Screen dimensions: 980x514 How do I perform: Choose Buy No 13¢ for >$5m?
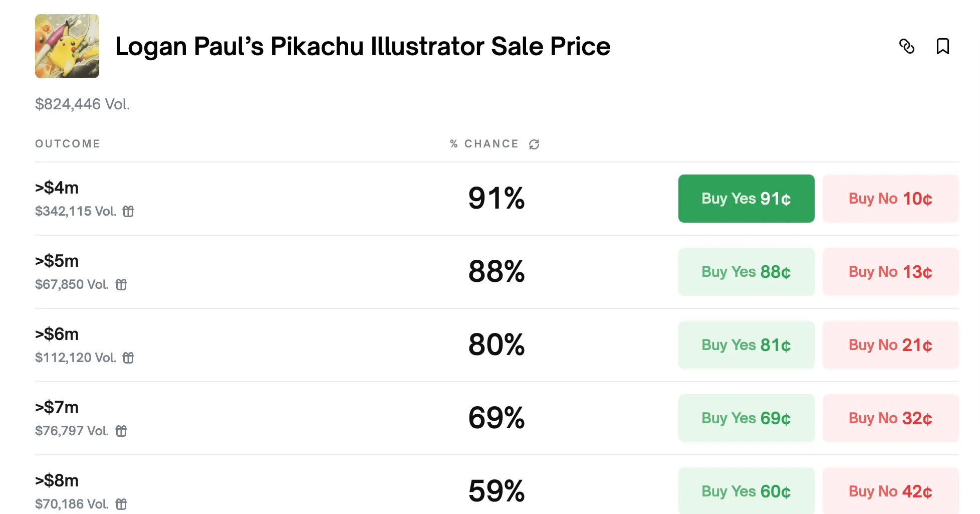click(x=890, y=272)
